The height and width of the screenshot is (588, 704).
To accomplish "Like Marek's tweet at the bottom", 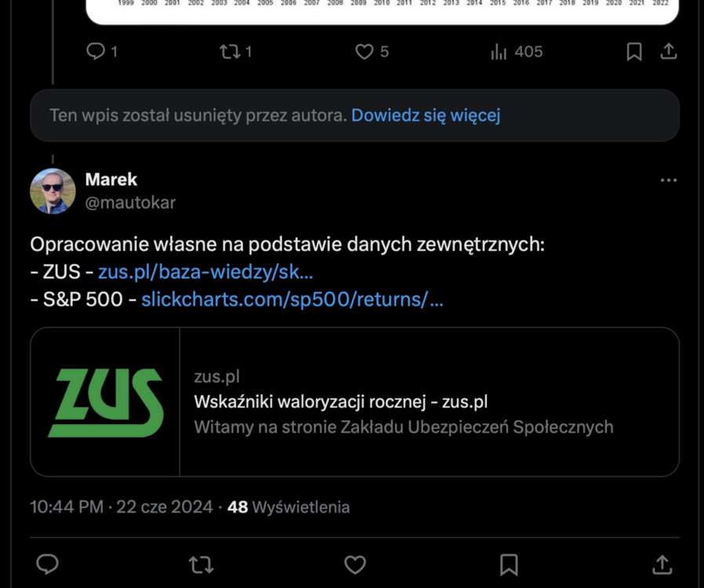I will coord(354,564).
